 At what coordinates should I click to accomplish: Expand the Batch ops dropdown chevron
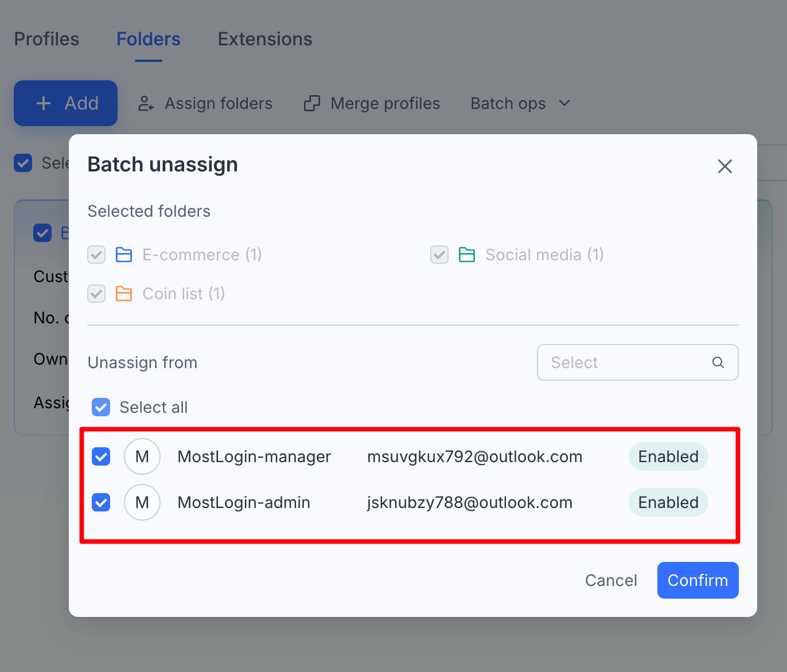click(x=564, y=103)
